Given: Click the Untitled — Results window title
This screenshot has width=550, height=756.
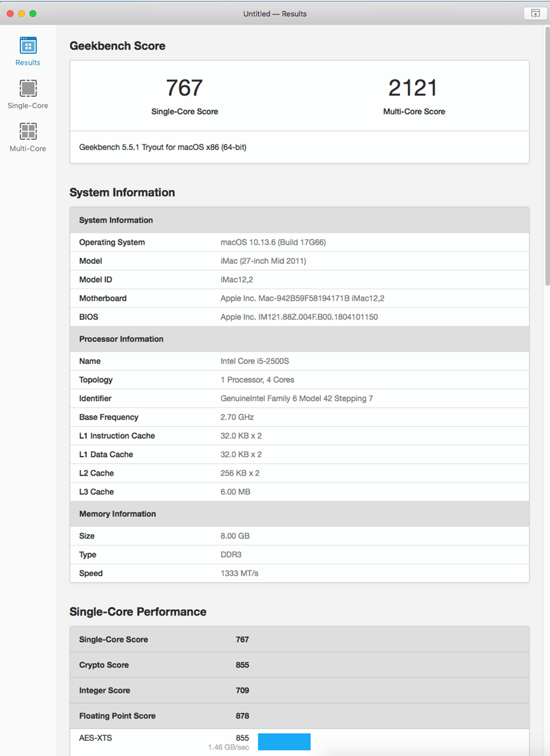Looking at the screenshot, I should (275, 13).
